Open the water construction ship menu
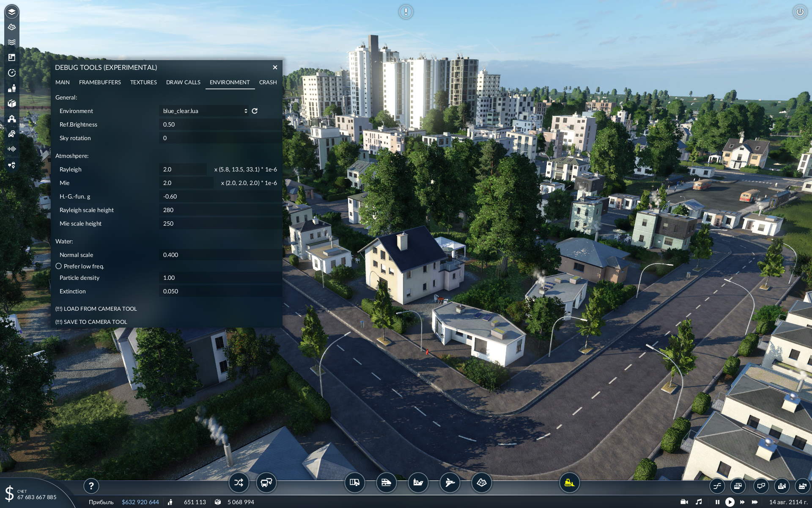The width and height of the screenshot is (812, 508). pyautogui.click(x=418, y=483)
